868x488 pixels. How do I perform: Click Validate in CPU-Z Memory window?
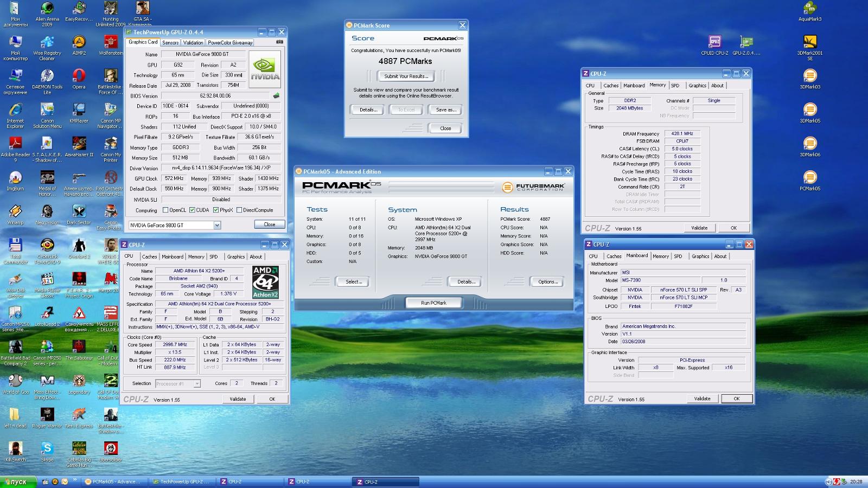699,228
